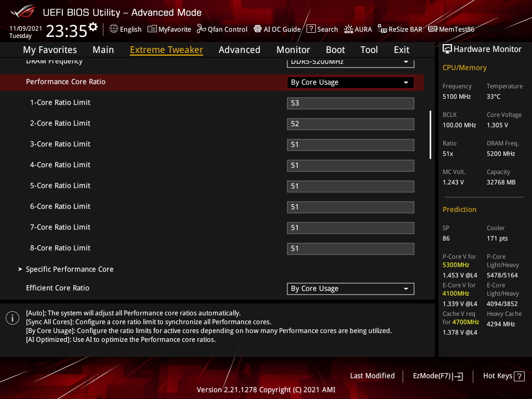Click the ReSize BAR icon
The image size is (532, 399).
pyautogui.click(x=382, y=29)
